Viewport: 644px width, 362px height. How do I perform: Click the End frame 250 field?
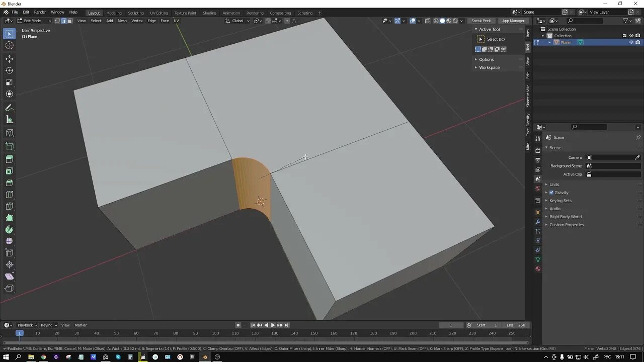pyautogui.click(x=516, y=325)
